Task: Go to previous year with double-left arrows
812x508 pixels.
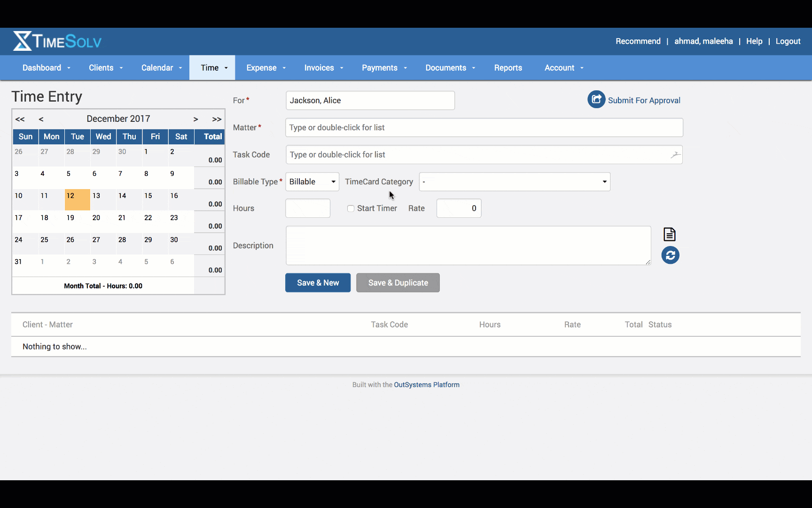Action: pyautogui.click(x=20, y=119)
